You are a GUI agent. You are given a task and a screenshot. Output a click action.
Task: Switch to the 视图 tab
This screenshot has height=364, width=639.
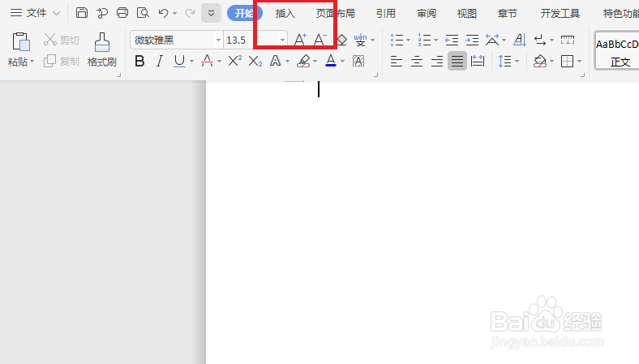pyautogui.click(x=466, y=14)
